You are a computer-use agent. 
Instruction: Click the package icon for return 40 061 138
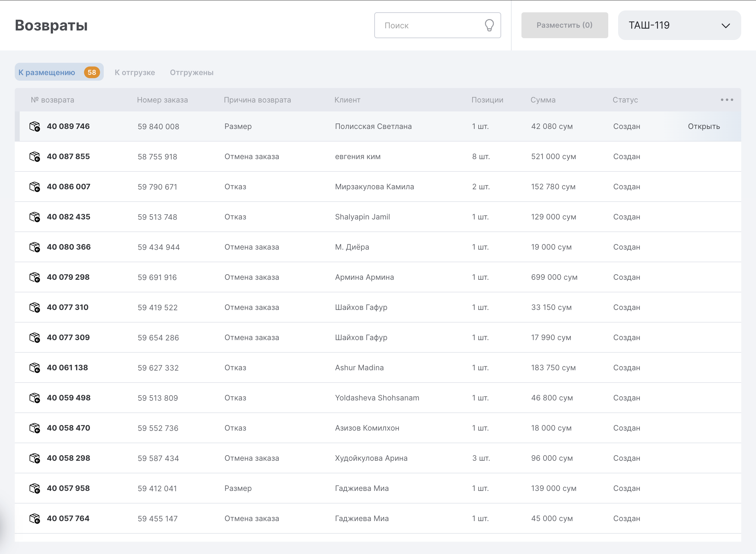[x=34, y=368]
